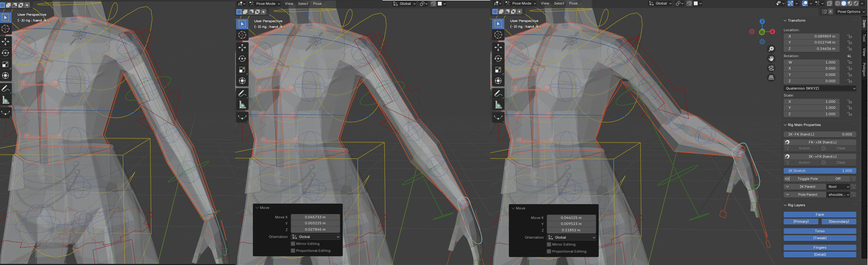868x265 pixels.
Task: Activate Select Box tool in right viewport
Action: pos(498,24)
